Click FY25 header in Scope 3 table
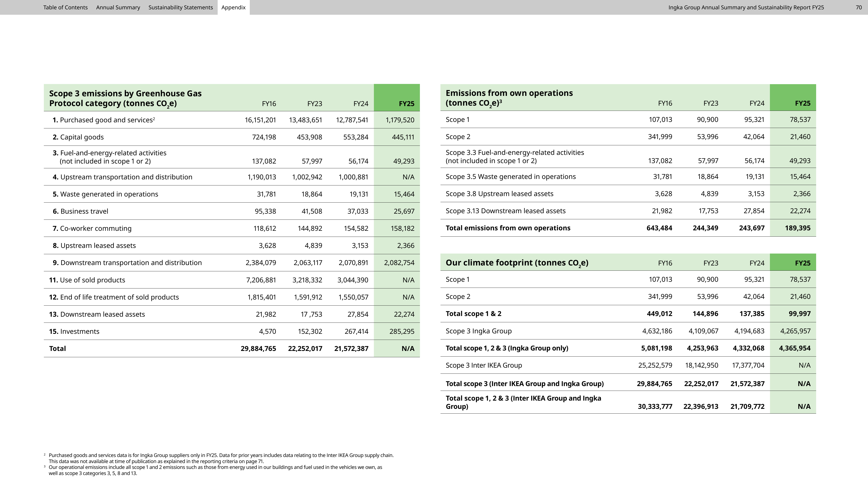The height and width of the screenshot is (488, 868). (x=406, y=104)
